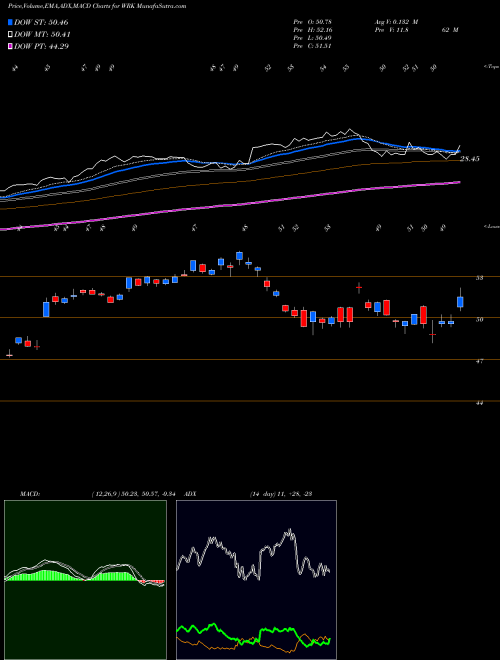500x660 pixels.
Task: Click the Pre O: 50.78 value
Action: point(313,22)
